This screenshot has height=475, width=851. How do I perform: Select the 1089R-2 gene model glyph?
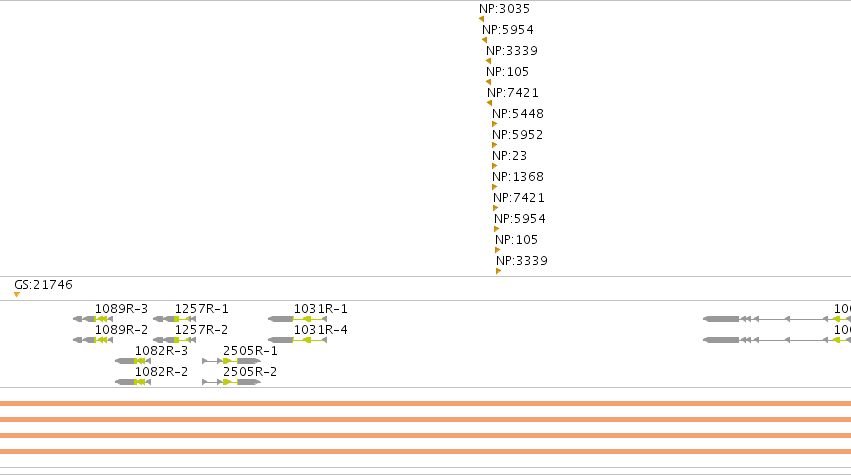point(93,340)
